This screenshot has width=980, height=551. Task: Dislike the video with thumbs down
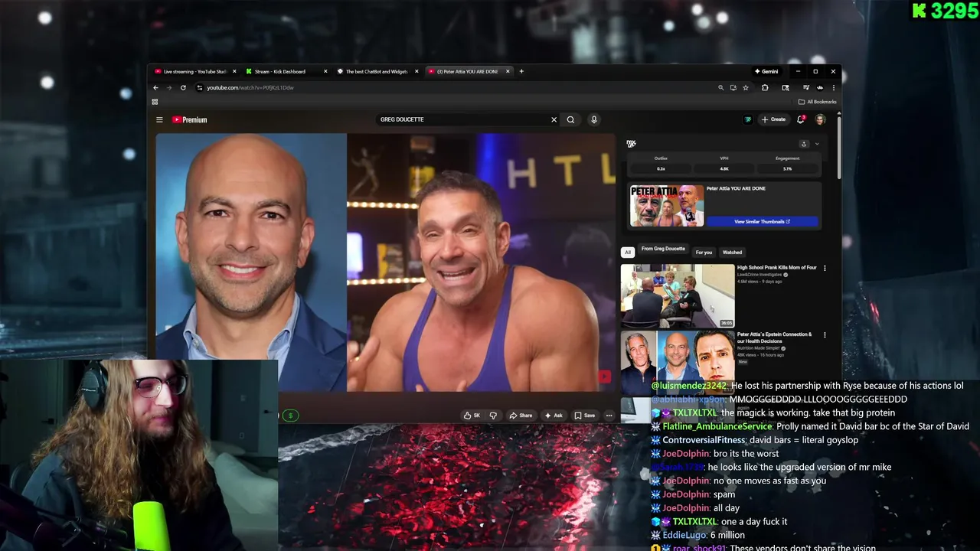493,416
